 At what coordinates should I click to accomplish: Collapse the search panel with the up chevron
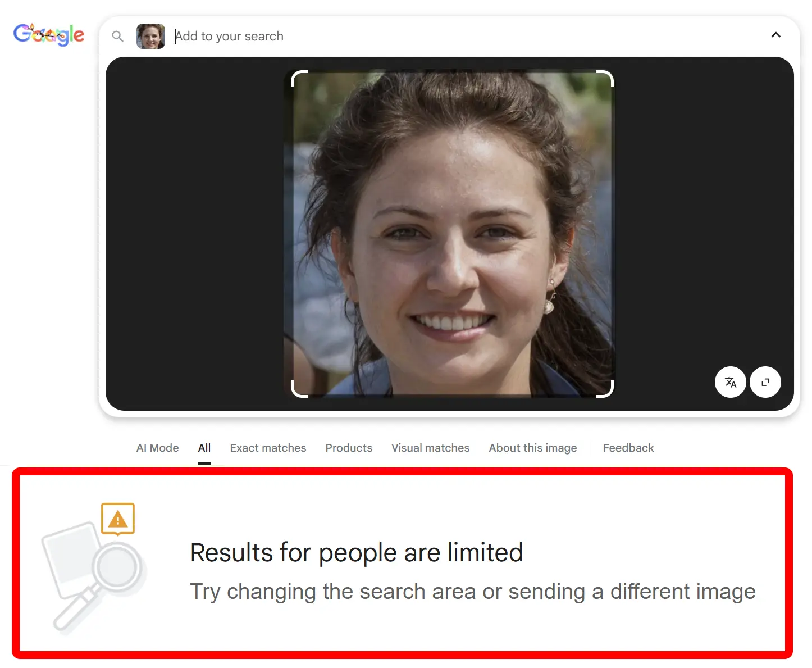(776, 35)
